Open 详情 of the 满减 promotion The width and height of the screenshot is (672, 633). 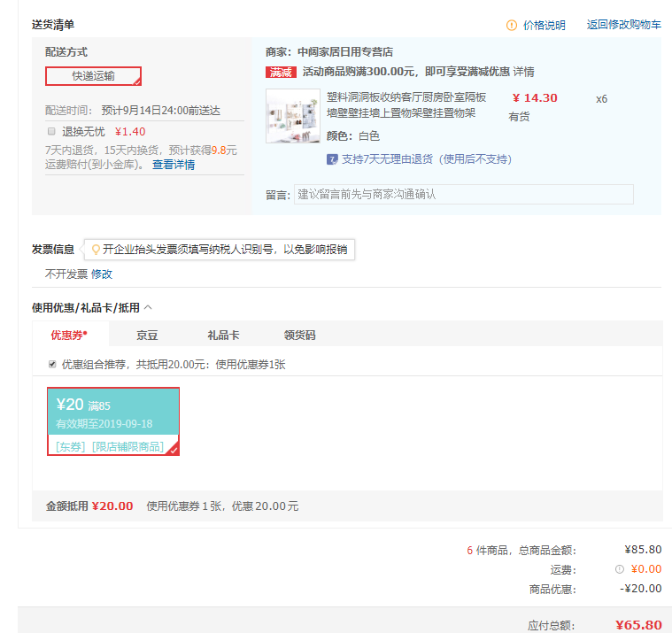[x=524, y=72]
